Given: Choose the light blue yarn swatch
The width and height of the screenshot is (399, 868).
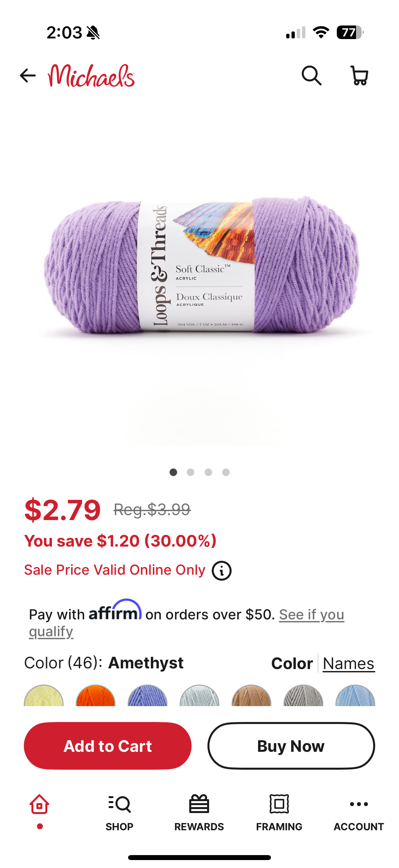Looking at the screenshot, I should (x=355, y=696).
